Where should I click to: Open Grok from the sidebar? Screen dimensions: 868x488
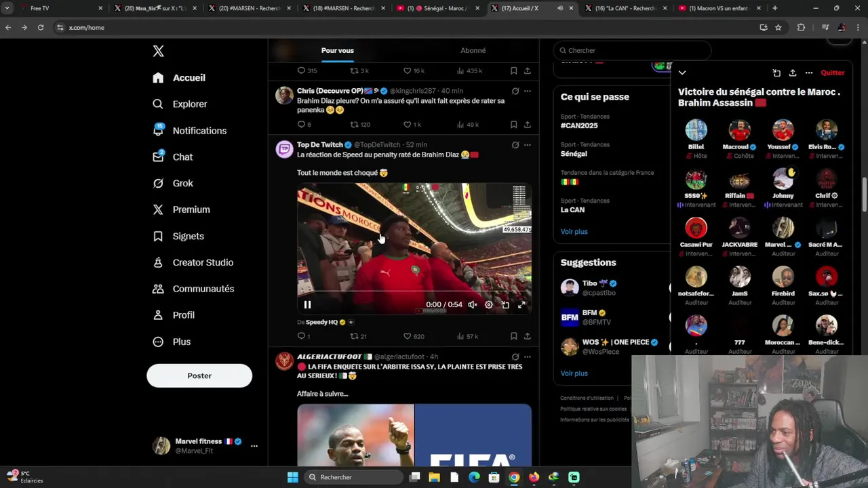pos(173,183)
